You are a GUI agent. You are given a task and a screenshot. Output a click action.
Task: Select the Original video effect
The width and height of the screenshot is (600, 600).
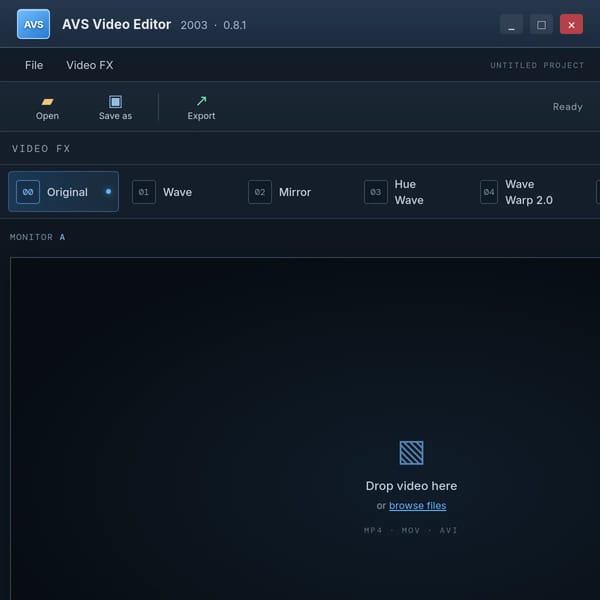pos(64,192)
